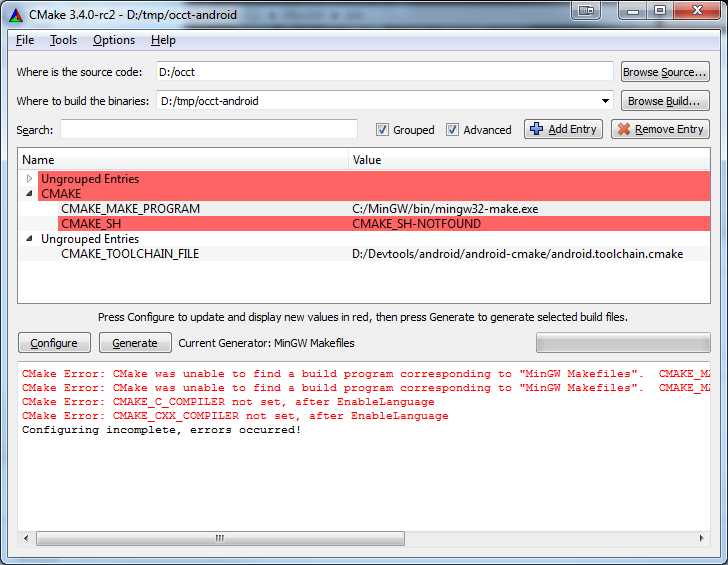Click the Generate button

point(135,343)
